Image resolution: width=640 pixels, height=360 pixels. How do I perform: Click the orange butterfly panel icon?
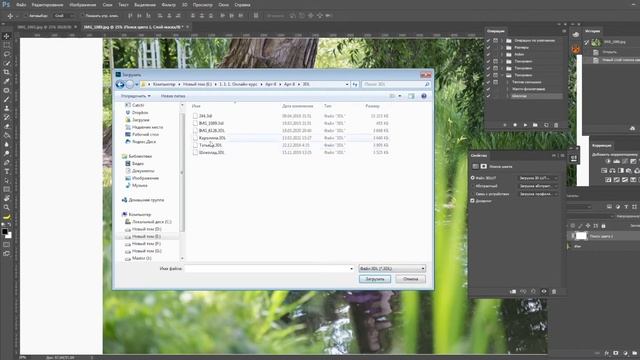tap(576, 50)
